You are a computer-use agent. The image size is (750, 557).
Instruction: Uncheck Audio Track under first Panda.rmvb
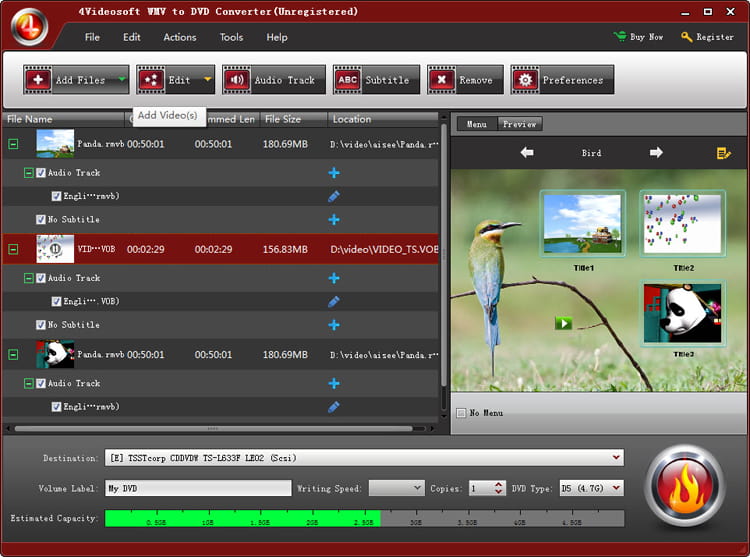41,173
